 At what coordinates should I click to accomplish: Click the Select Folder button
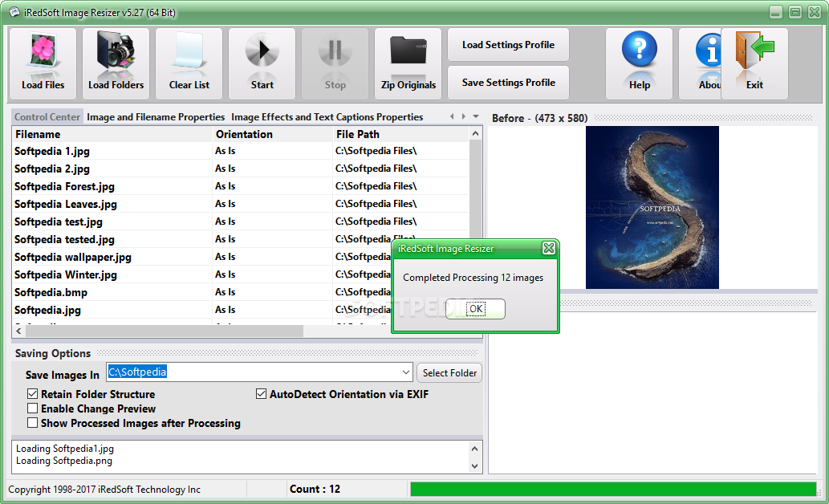[449, 373]
